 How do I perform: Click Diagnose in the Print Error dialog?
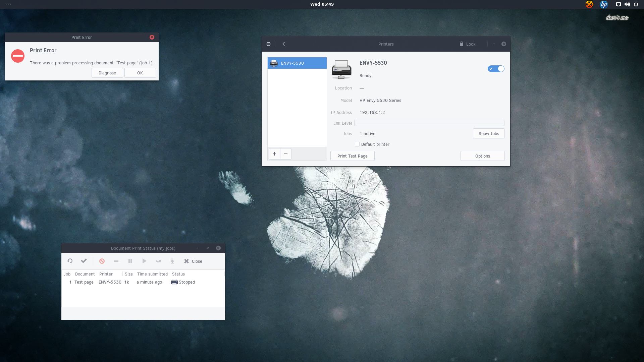point(107,73)
